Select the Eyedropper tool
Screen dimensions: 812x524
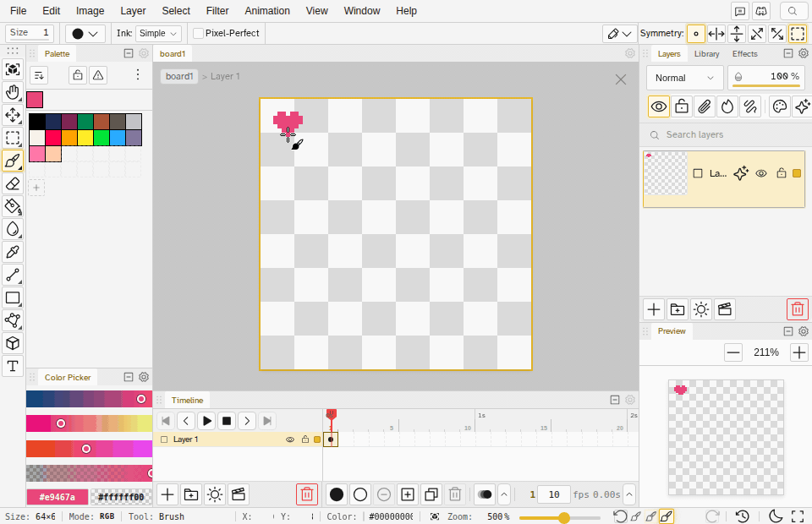click(13, 252)
